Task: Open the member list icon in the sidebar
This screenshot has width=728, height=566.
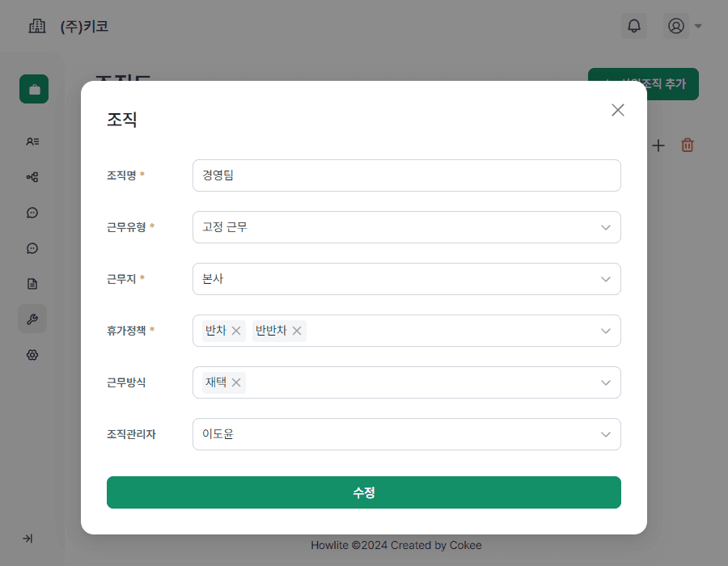Action: tap(32, 141)
